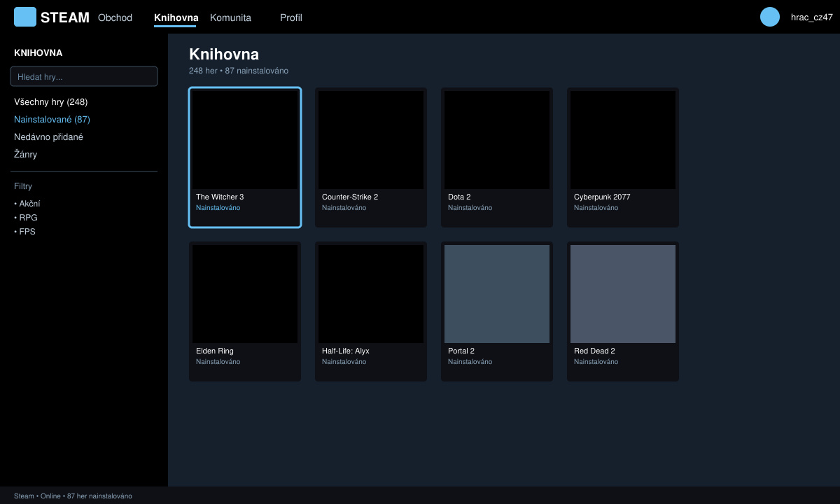This screenshot has height=504, width=840.
Task: Click Dota 2 title text
Action: [459, 197]
